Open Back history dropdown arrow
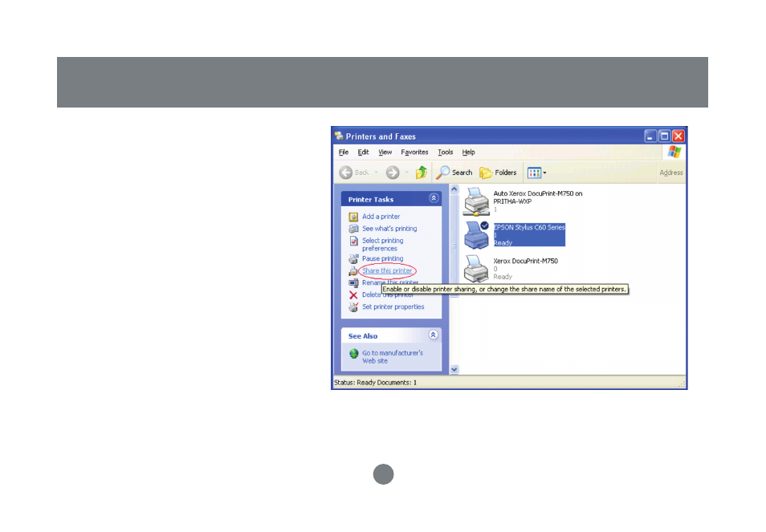The height and width of the screenshot is (532, 766). (376, 173)
